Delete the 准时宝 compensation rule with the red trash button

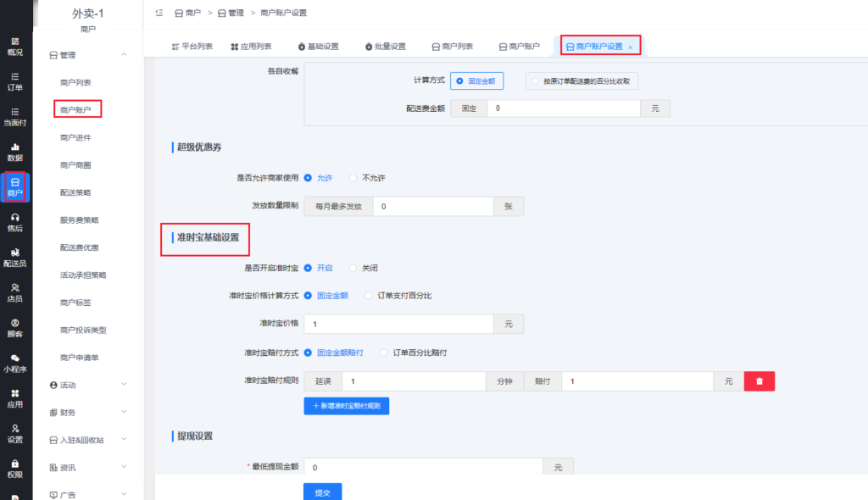(759, 381)
